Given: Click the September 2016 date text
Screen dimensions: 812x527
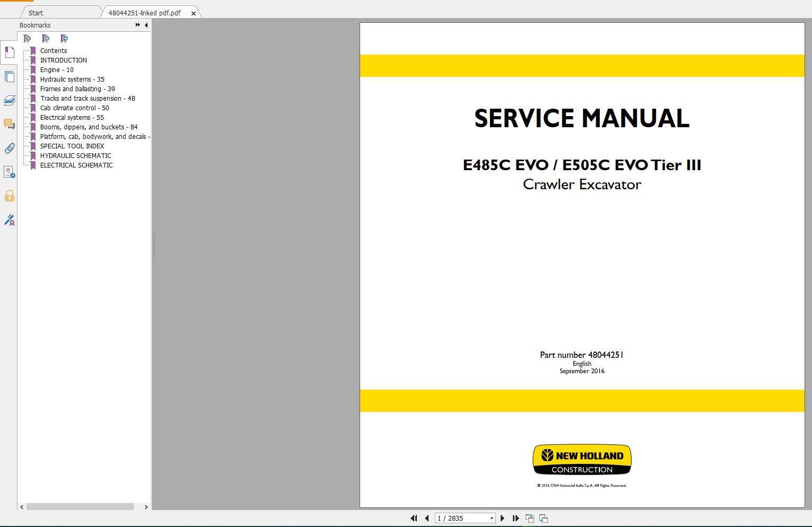Looking at the screenshot, I should tap(582, 371).
